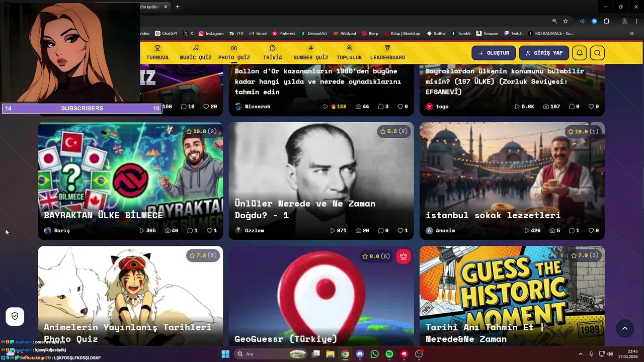Like the Ünlüler Nerede quiz with heart

click(403, 230)
